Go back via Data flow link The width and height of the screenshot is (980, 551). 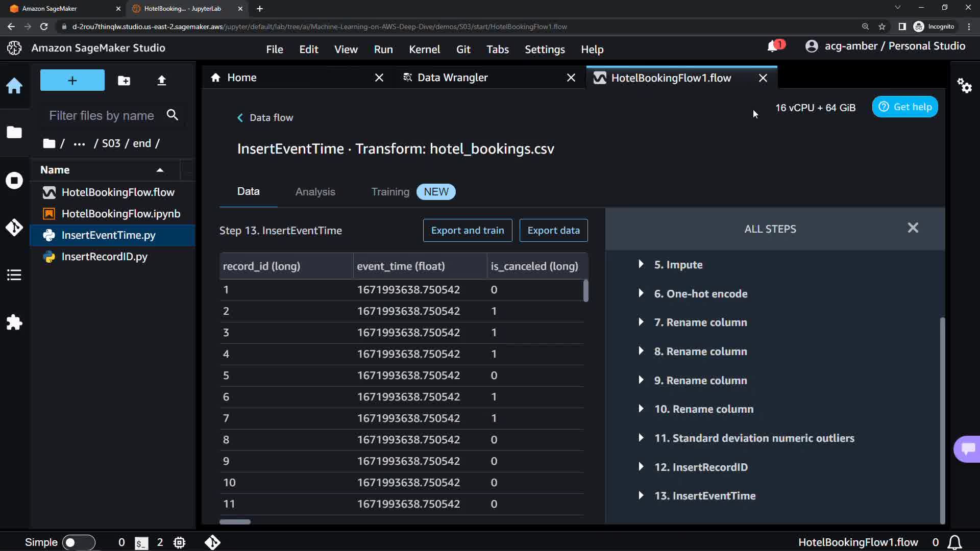click(265, 117)
